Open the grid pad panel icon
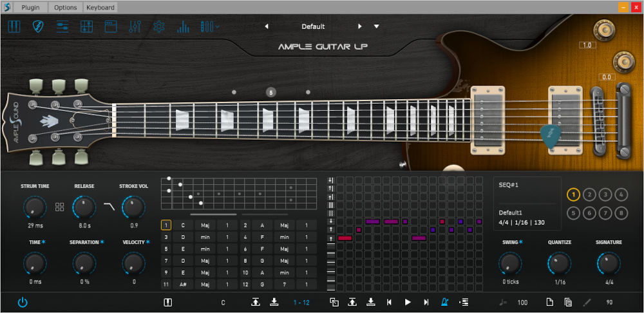This screenshot has width=644, height=313. click(87, 26)
